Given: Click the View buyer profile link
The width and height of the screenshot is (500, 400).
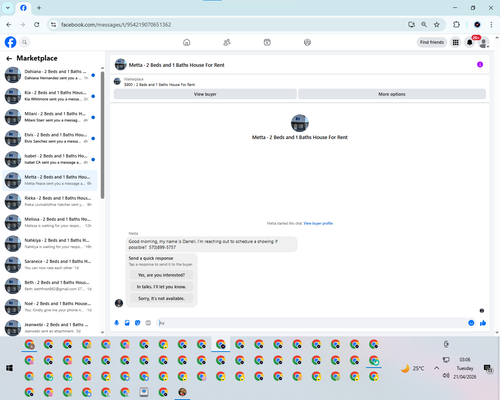Looking at the screenshot, I should click(x=318, y=223).
